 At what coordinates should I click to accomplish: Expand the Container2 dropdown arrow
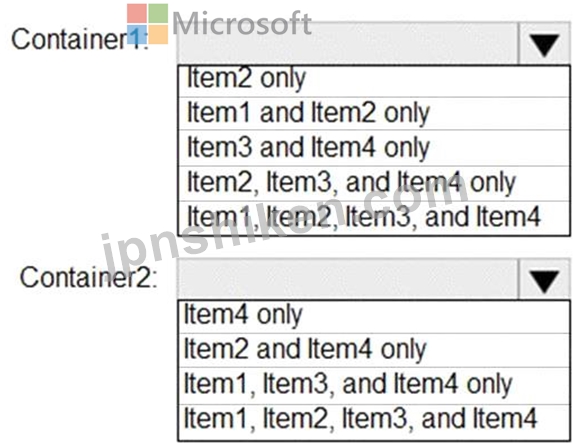tap(544, 280)
